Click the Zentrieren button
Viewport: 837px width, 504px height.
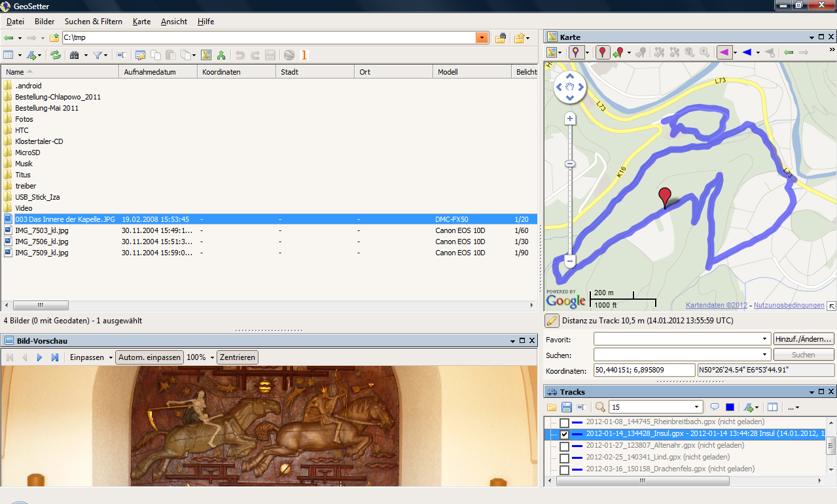click(238, 357)
